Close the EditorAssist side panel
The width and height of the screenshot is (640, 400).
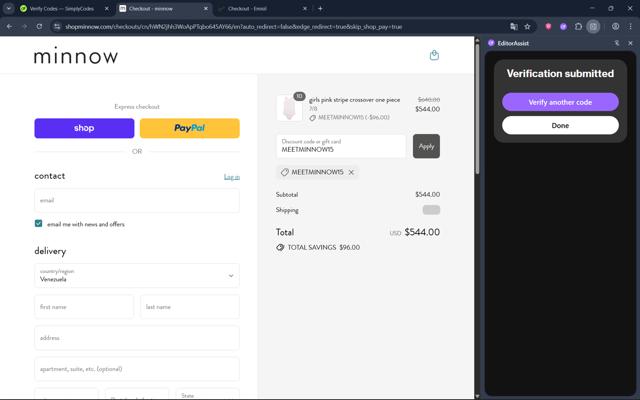point(630,43)
